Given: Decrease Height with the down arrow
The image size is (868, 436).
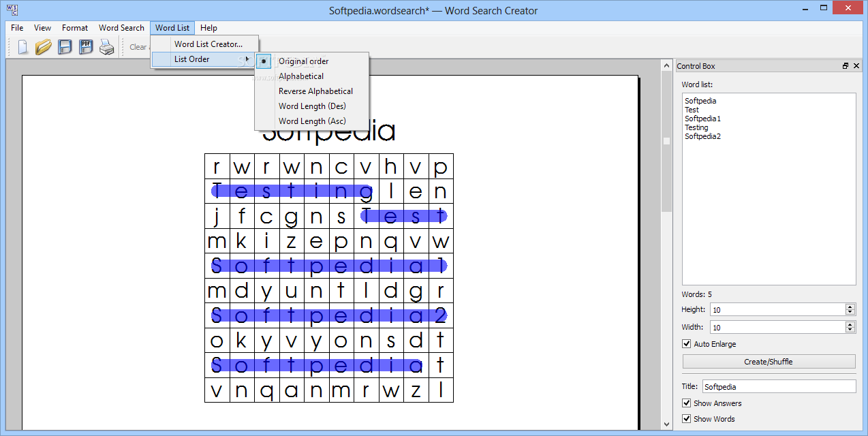Looking at the screenshot, I should pos(850,312).
